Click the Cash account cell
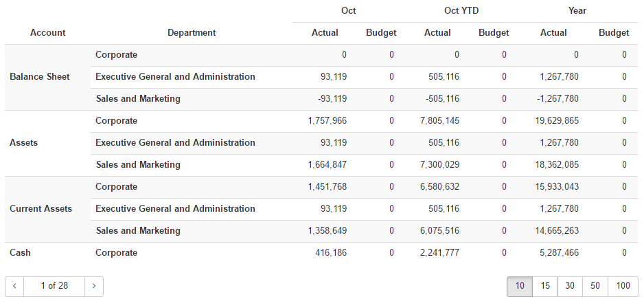The width and height of the screenshot is (644, 308). click(21, 253)
